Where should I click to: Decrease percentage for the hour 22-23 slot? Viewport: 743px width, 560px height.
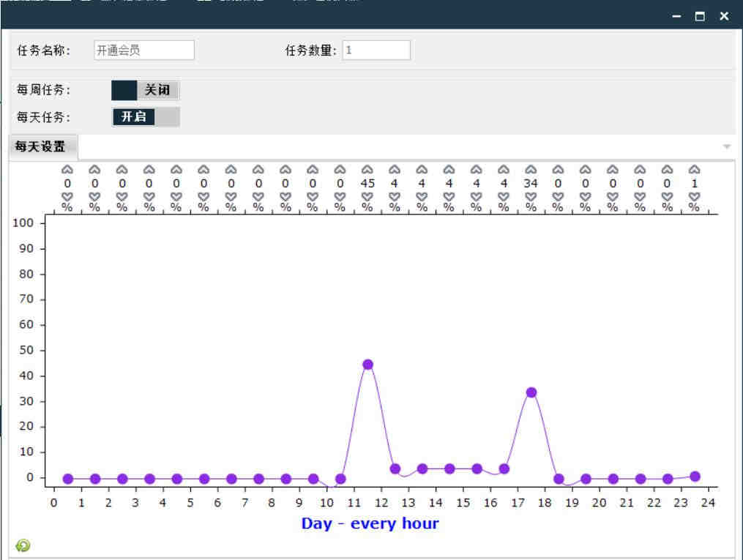pos(667,196)
